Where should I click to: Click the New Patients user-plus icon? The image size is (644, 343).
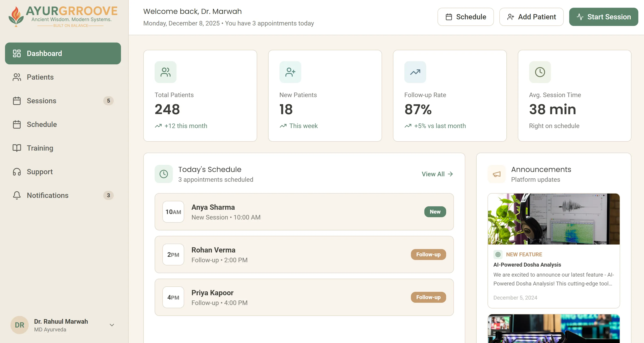point(290,72)
